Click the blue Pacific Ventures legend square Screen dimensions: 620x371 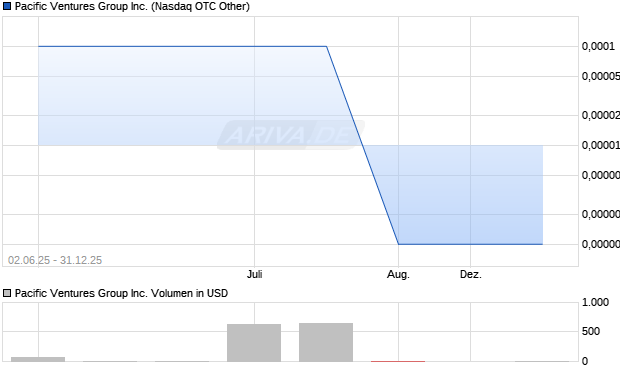tap(7, 6)
